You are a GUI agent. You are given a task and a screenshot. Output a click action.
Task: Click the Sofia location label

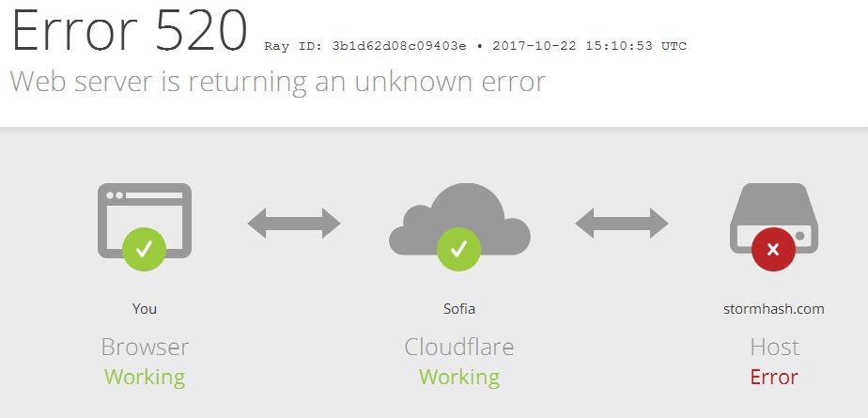pyautogui.click(x=459, y=309)
